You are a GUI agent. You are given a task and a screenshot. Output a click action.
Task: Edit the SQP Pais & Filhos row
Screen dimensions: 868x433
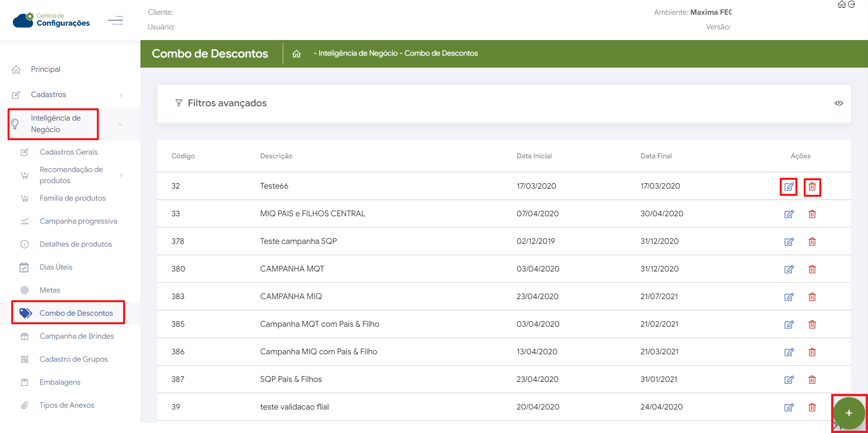click(x=789, y=380)
